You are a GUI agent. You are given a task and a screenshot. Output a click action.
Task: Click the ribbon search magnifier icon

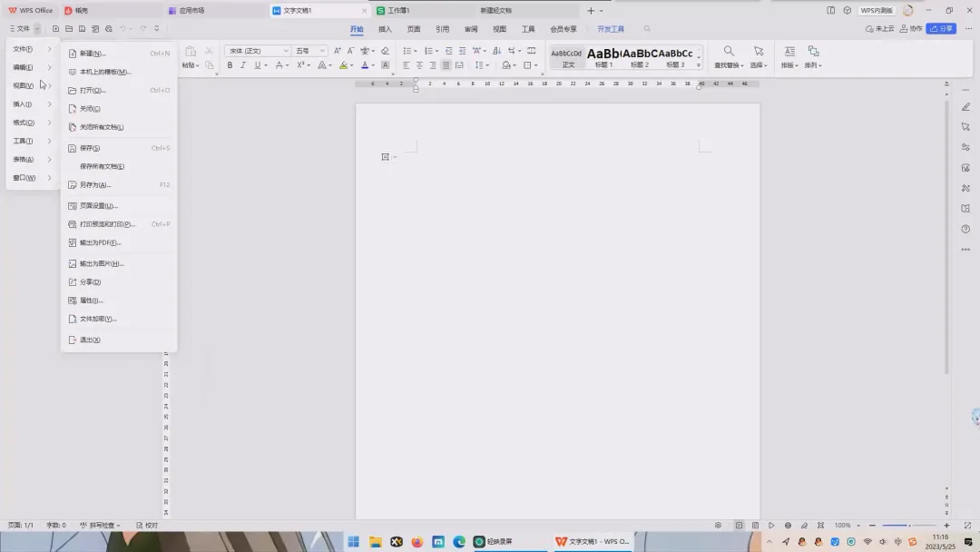pos(647,29)
